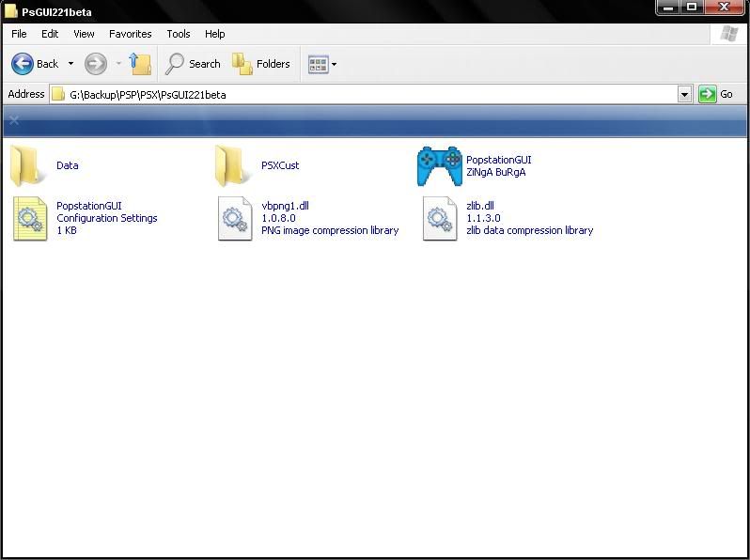Open the Data folder

(29, 166)
